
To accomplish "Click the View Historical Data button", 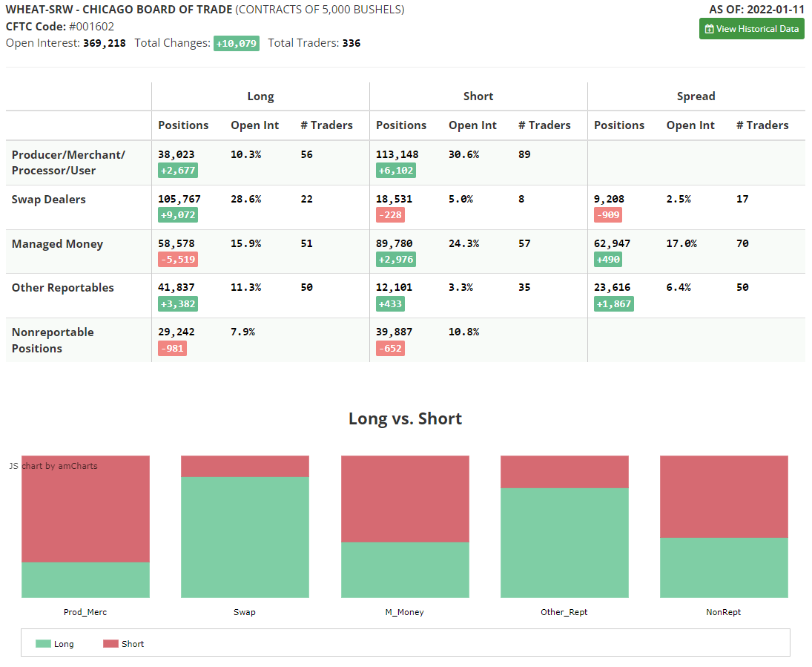I will pyautogui.click(x=751, y=29).
